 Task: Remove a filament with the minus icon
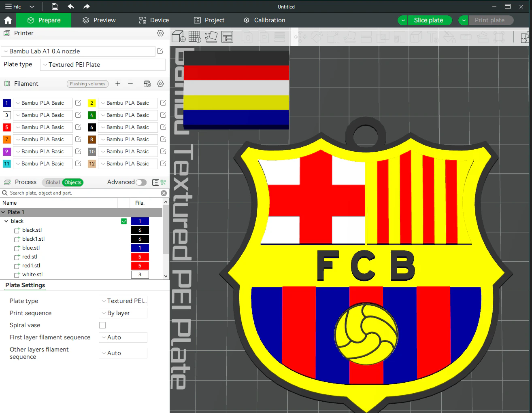[x=130, y=84]
